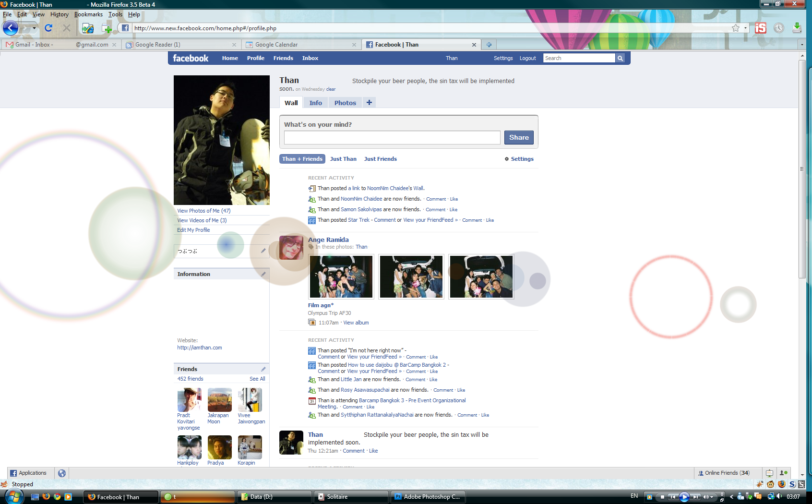This screenshot has height=504, width=812.
Task: Open the iamthan.com website link
Action: [x=200, y=348]
